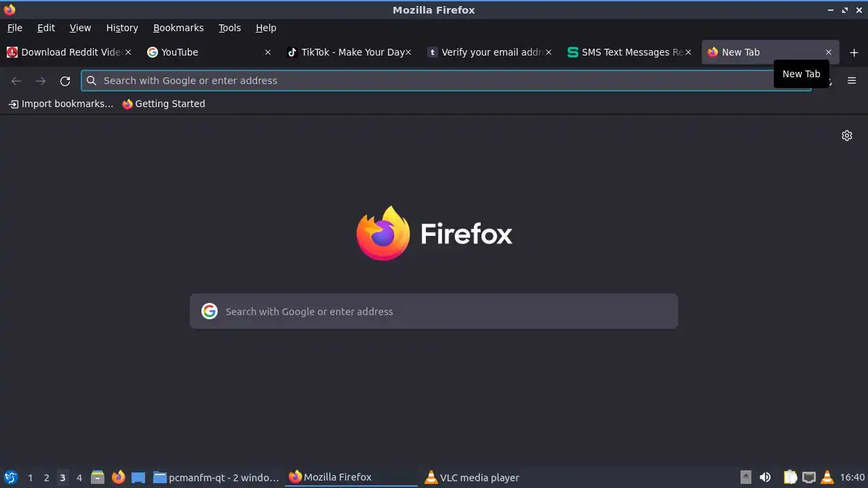This screenshot has height=488, width=868.
Task: Open the taskbar start menu icon
Action: coord(10,477)
